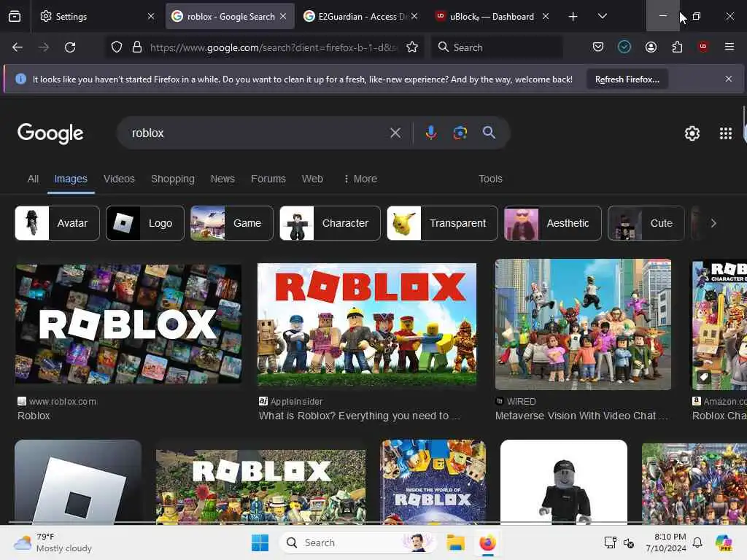The height and width of the screenshot is (560, 747).
Task: Filter images by Aesthetic chip
Action: (553, 223)
